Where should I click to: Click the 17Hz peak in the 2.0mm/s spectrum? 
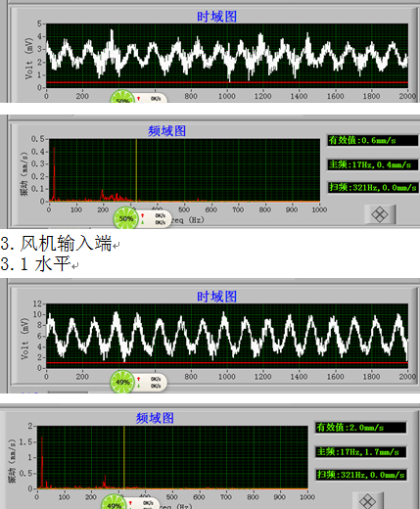tap(42, 462)
